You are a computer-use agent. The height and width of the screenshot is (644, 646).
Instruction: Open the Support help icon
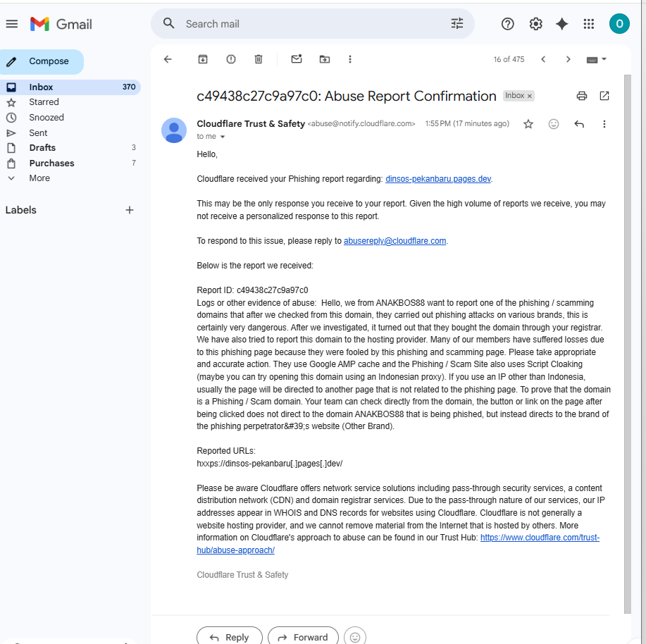(x=507, y=24)
